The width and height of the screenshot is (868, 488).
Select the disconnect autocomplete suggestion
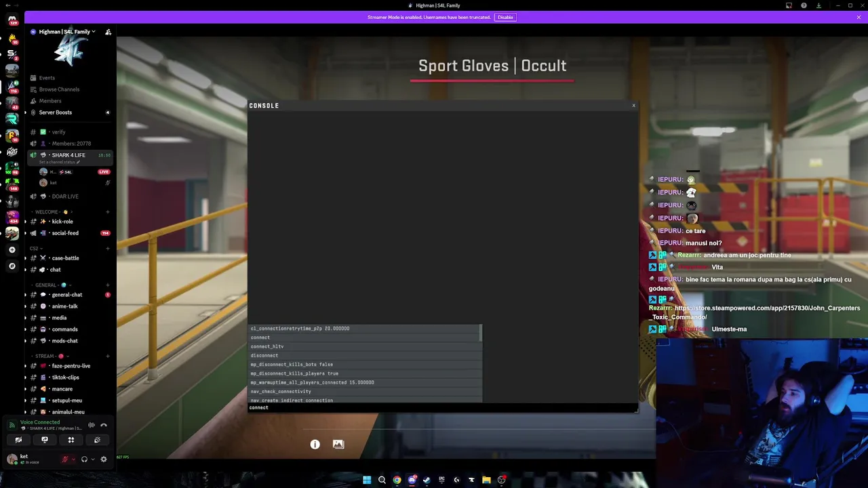click(x=365, y=355)
